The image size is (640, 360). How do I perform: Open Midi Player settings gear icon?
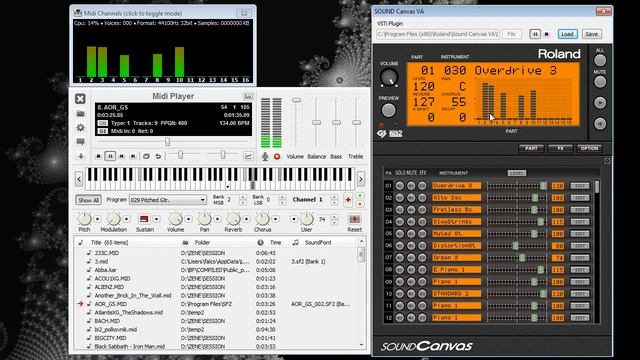(80, 128)
